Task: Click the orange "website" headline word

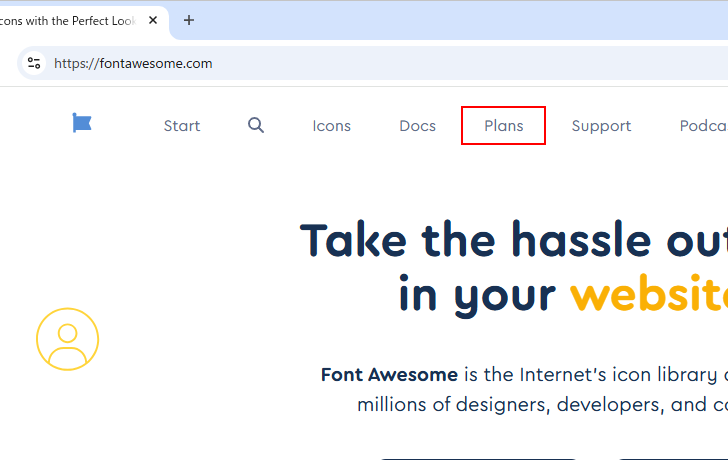Action: [649, 293]
